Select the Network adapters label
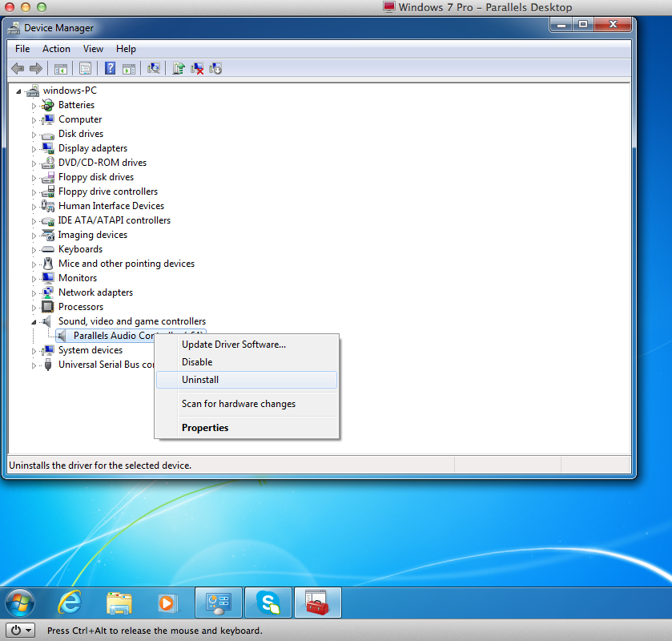The height and width of the screenshot is (641, 672). point(95,292)
